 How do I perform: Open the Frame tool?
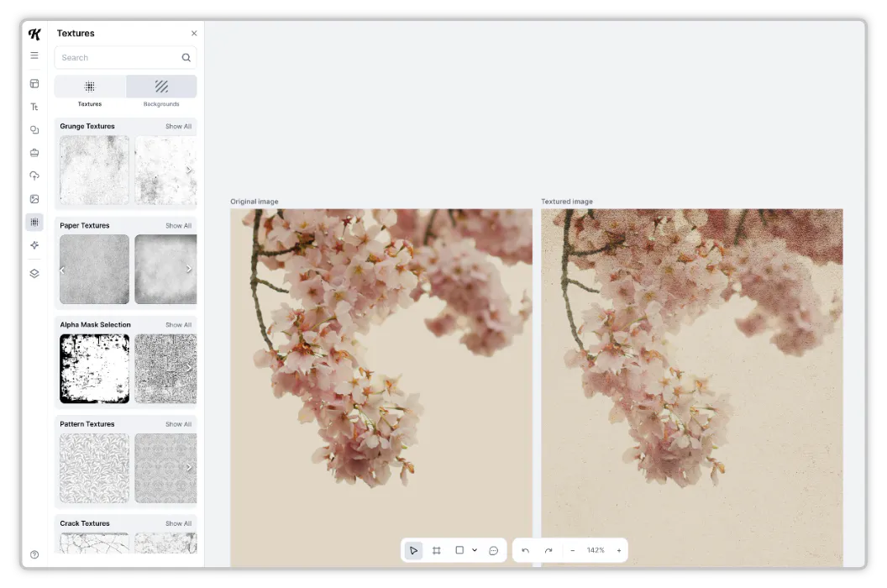coord(436,549)
